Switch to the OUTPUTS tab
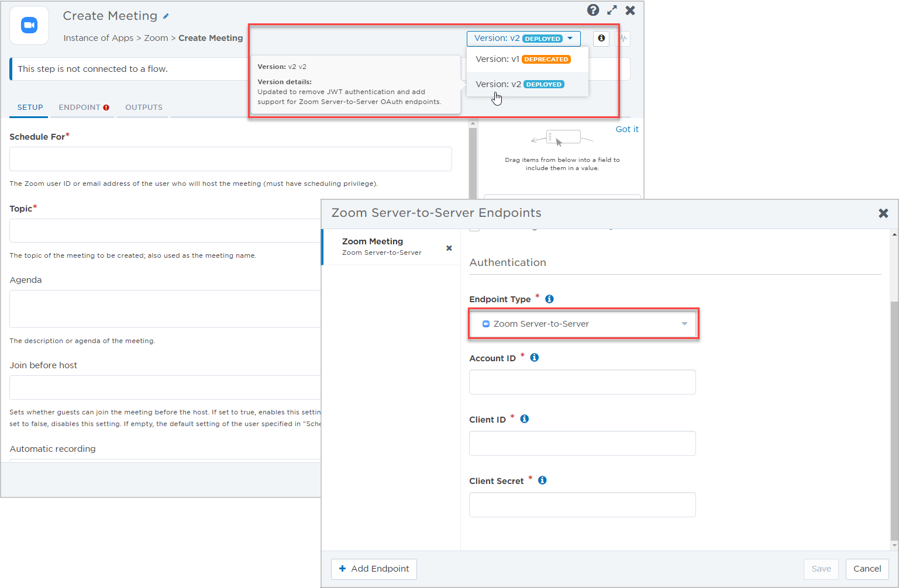Viewport: 899px width, 588px height. [x=144, y=108]
